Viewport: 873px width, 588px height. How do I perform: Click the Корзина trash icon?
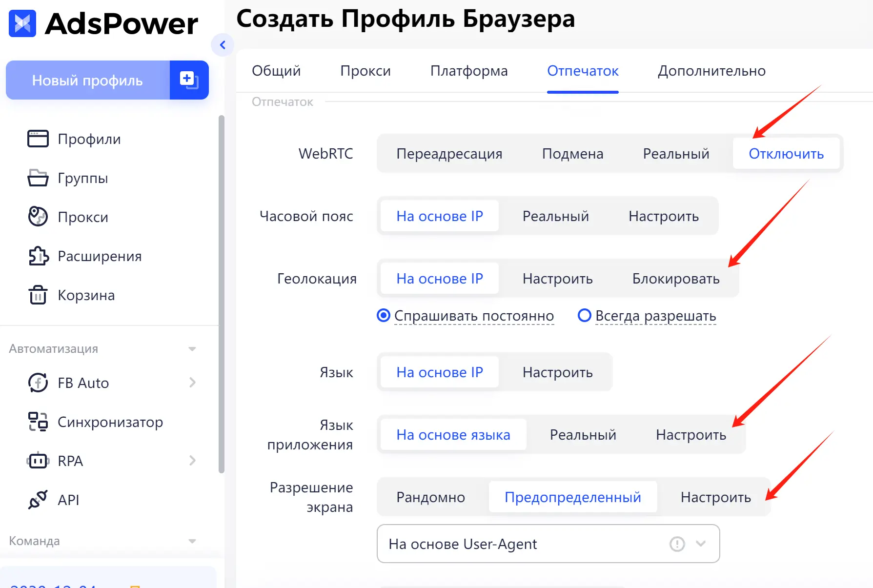coord(38,295)
